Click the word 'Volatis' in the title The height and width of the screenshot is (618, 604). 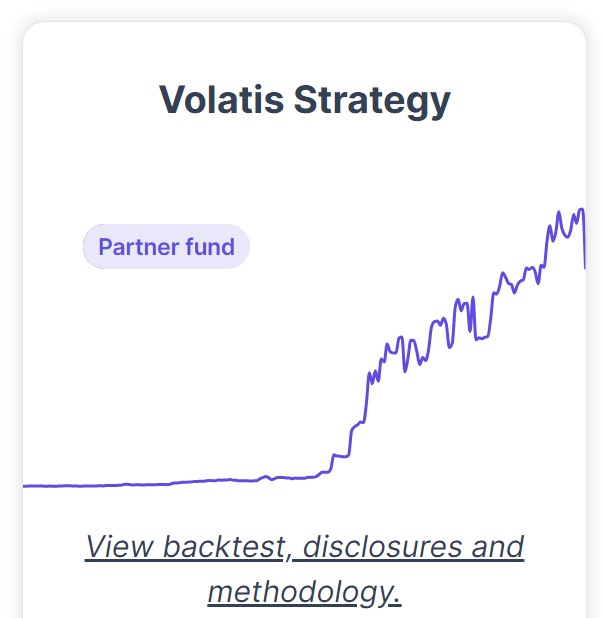click(x=221, y=99)
